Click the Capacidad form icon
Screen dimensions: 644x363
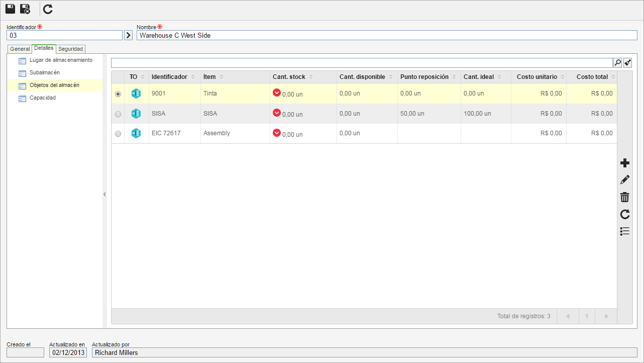[x=22, y=99]
